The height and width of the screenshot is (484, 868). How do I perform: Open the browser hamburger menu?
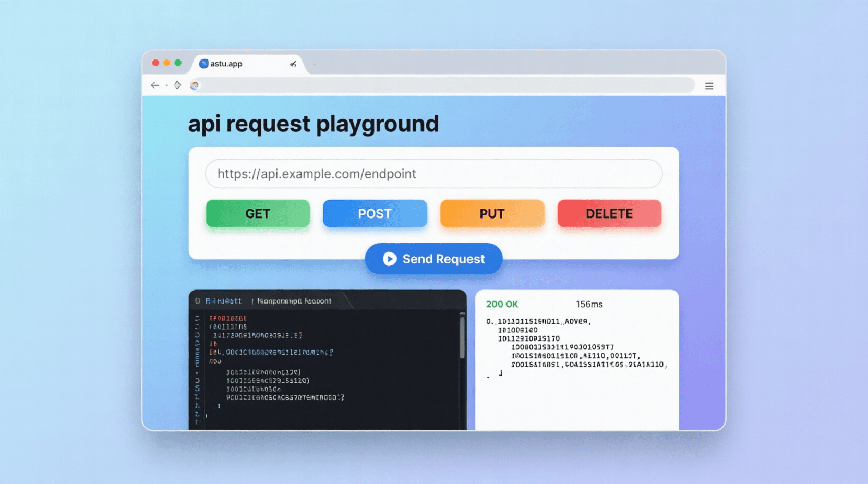709,86
